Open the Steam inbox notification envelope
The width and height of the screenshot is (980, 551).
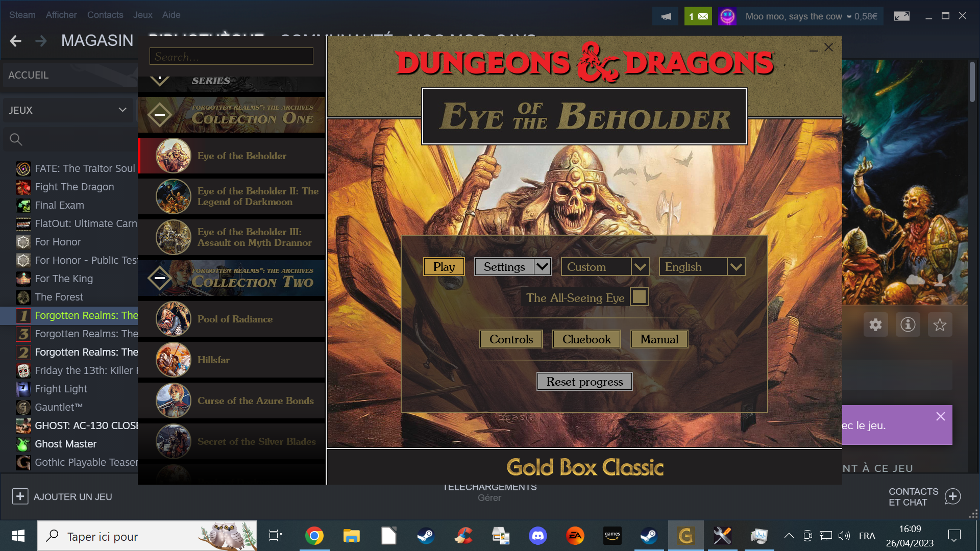point(698,16)
